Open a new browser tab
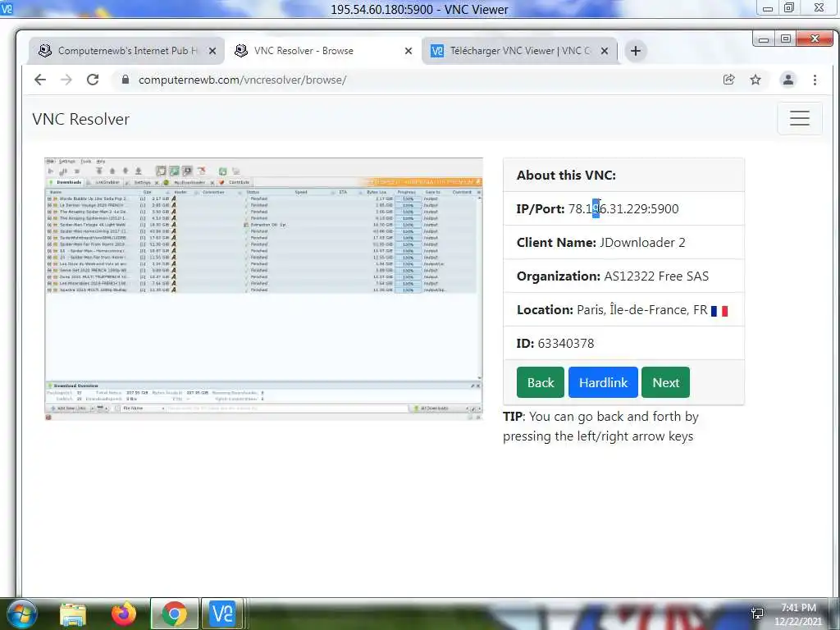 636,51
